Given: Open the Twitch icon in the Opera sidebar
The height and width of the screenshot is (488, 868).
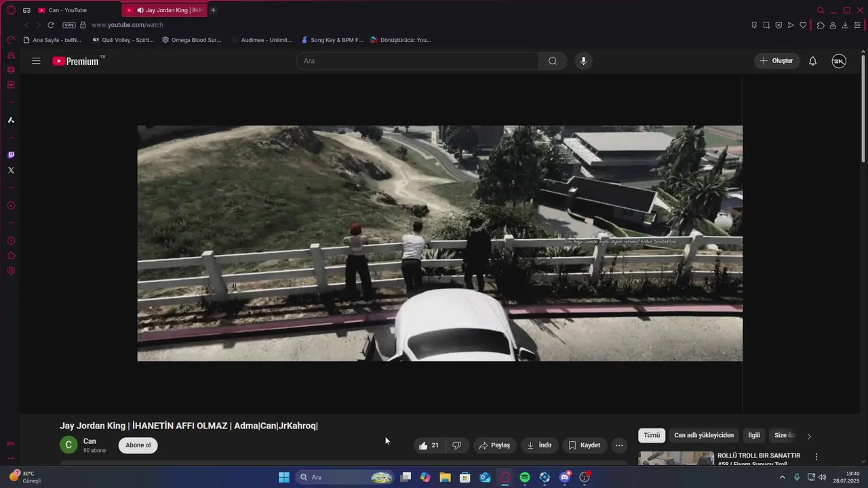Looking at the screenshot, I should point(11,155).
